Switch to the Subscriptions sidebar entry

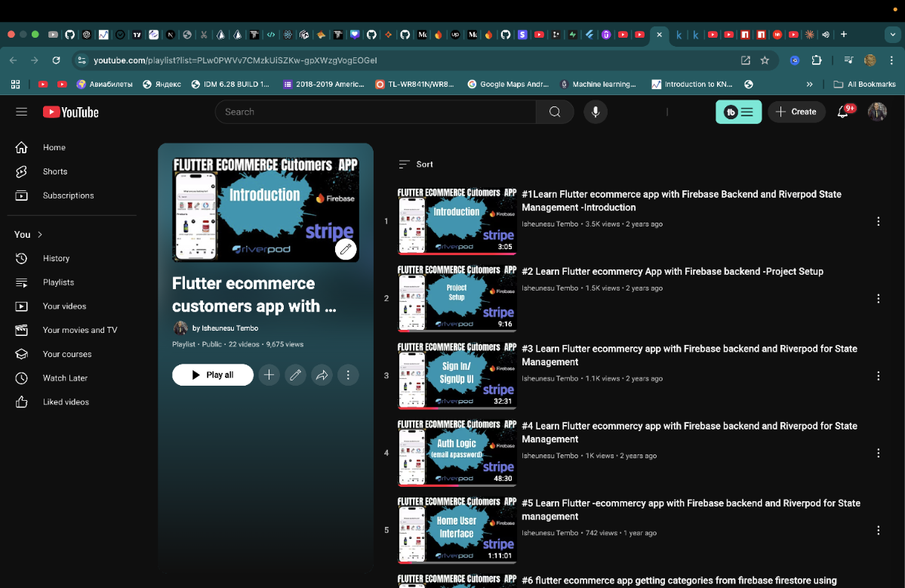pyautogui.click(x=68, y=195)
